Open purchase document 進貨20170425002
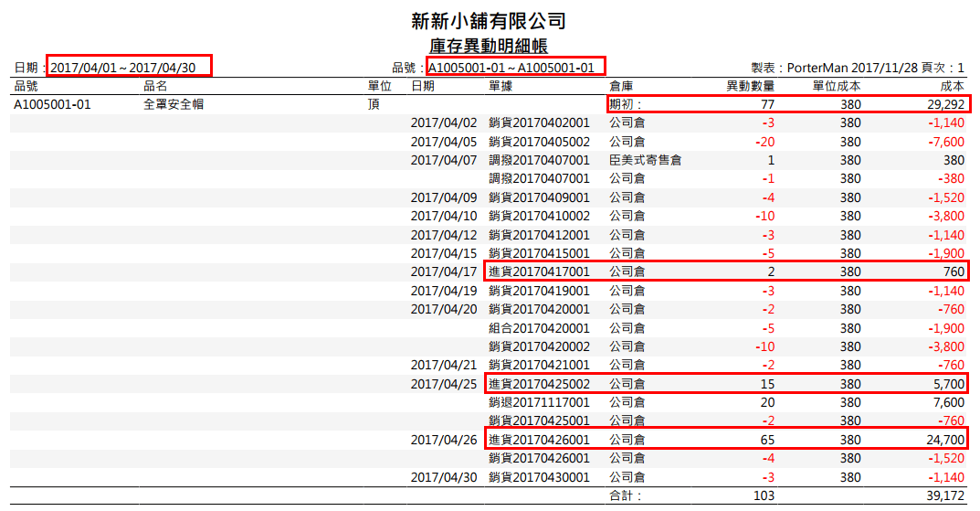 coord(539,384)
